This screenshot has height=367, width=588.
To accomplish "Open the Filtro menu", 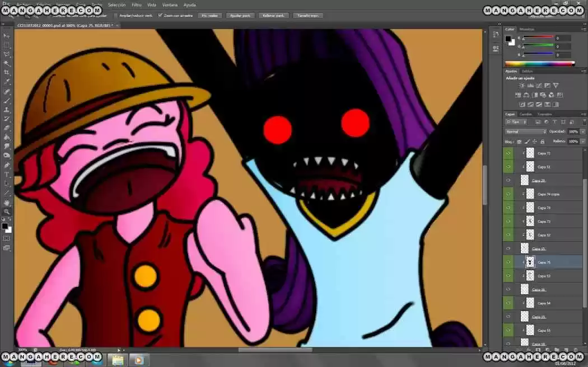I will click(137, 5).
